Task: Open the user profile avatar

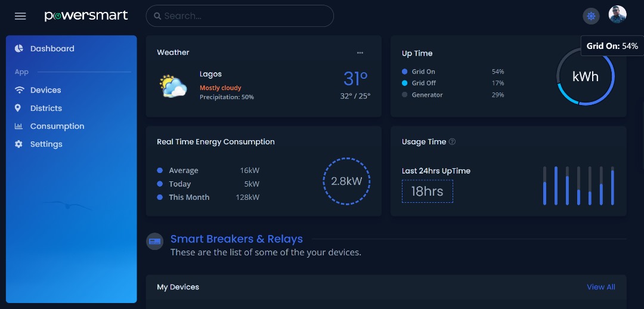Action: point(617,15)
